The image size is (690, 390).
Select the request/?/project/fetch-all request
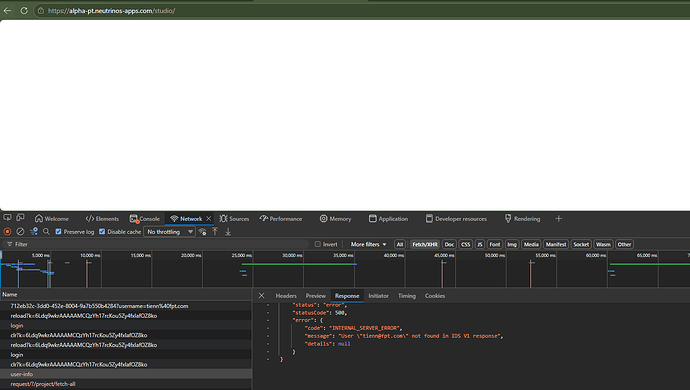point(126,384)
